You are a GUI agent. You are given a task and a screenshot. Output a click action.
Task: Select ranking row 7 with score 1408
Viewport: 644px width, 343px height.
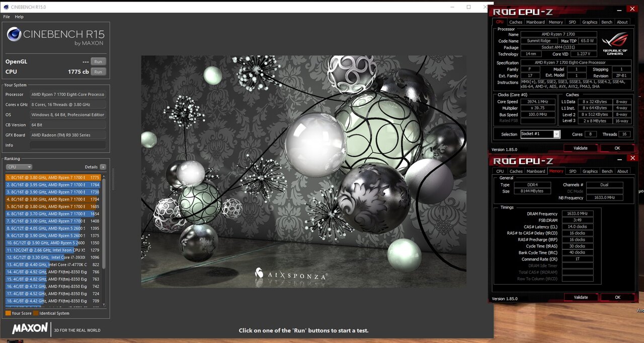(53, 221)
